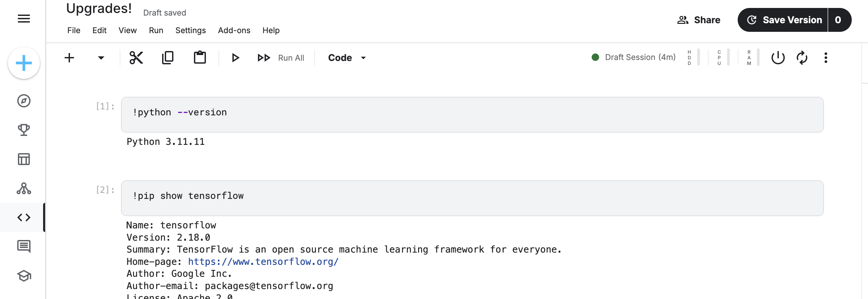Image resolution: width=868 pixels, height=299 pixels.
Task: Copy the selected cell
Action: 167,58
